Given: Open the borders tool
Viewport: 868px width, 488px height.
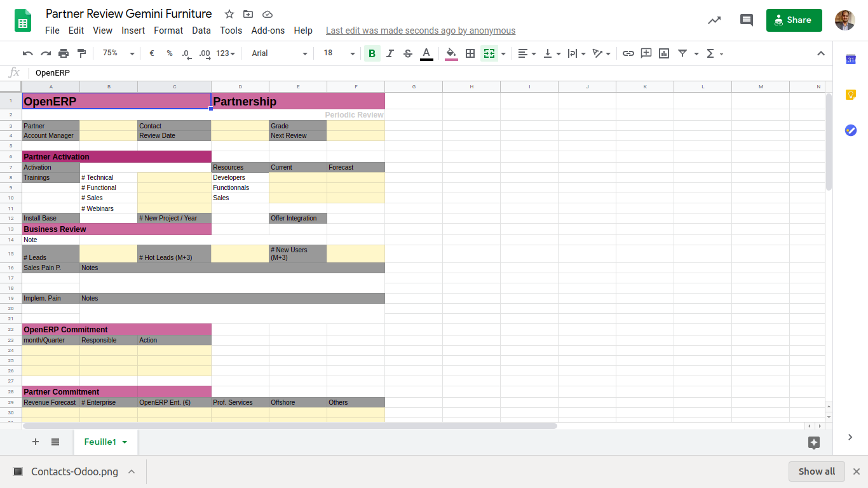Looking at the screenshot, I should click(470, 53).
